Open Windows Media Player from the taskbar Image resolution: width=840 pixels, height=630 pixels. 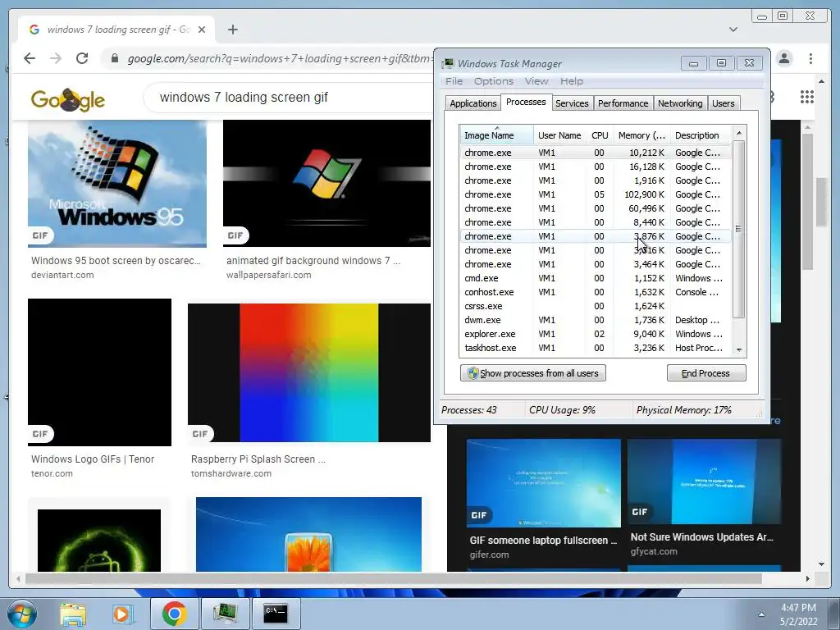(122, 614)
